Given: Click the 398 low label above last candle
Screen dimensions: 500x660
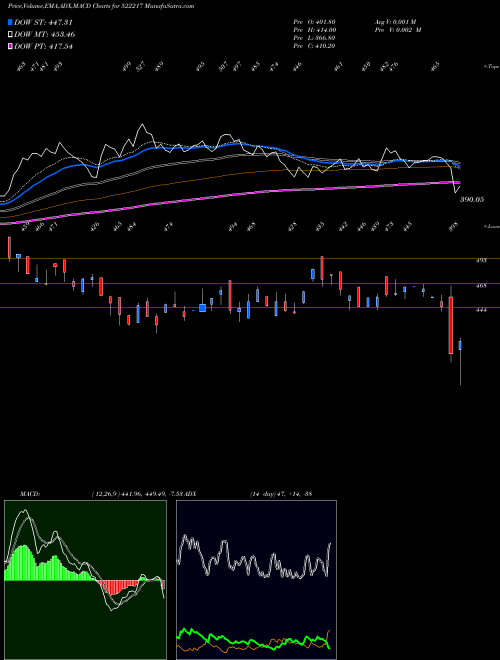Looking at the screenshot, I should 454,226.
